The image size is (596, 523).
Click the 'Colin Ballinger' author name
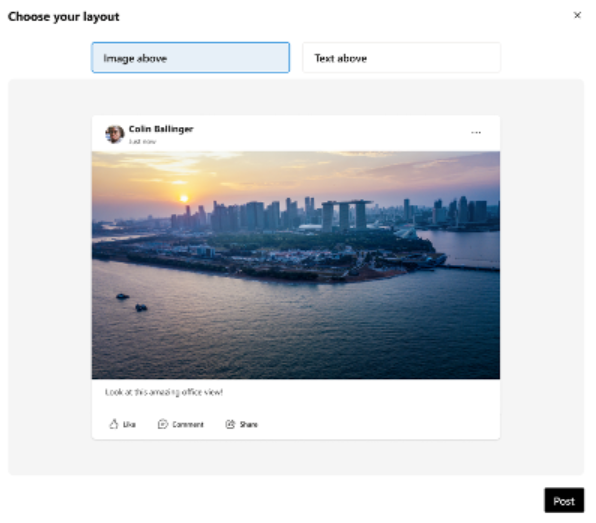tap(161, 129)
